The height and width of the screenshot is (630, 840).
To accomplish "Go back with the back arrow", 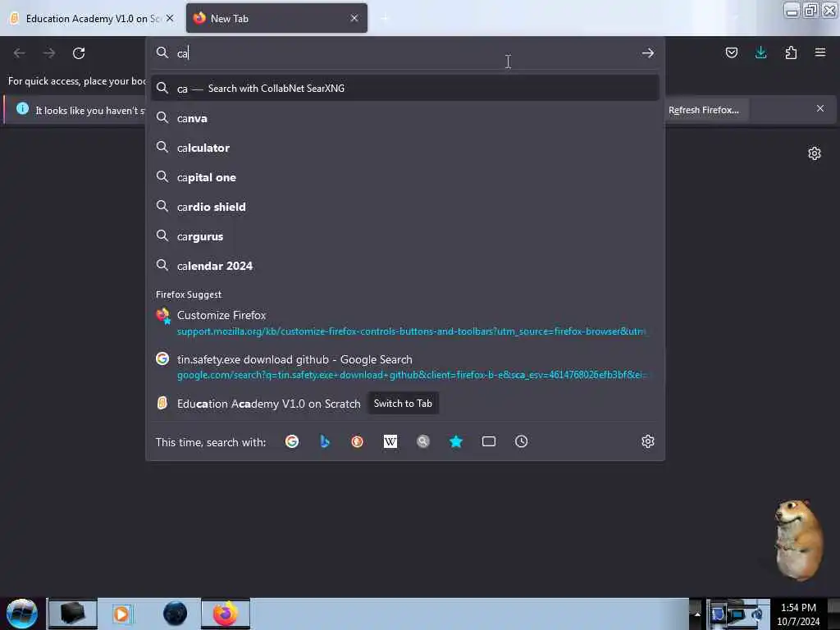I will [20, 53].
